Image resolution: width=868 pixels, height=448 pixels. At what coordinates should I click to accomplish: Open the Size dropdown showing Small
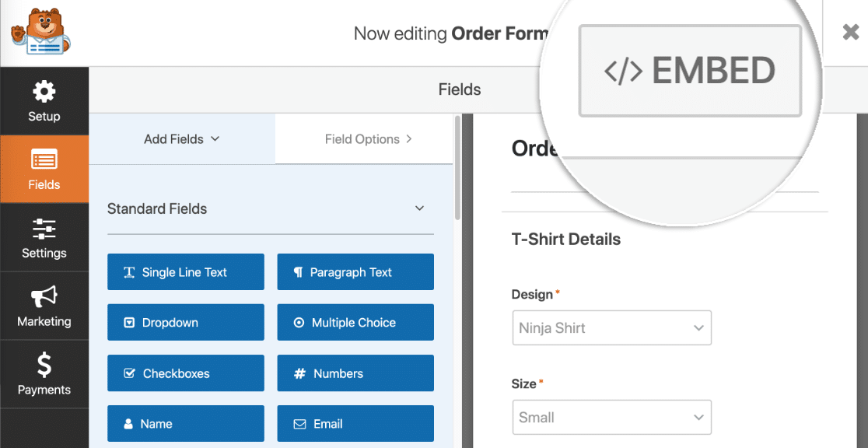point(611,417)
